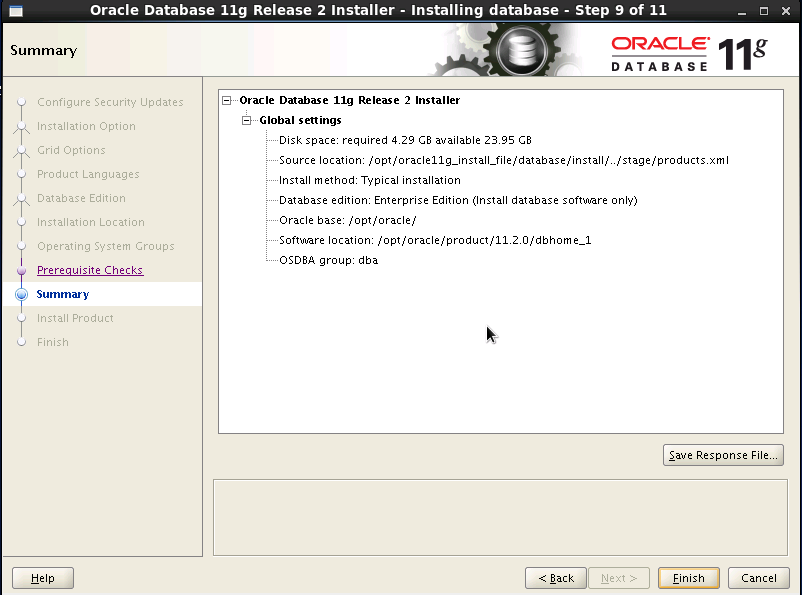Select the Software location dbhome_1 row
This screenshot has height=595, width=802.
[435, 240]
